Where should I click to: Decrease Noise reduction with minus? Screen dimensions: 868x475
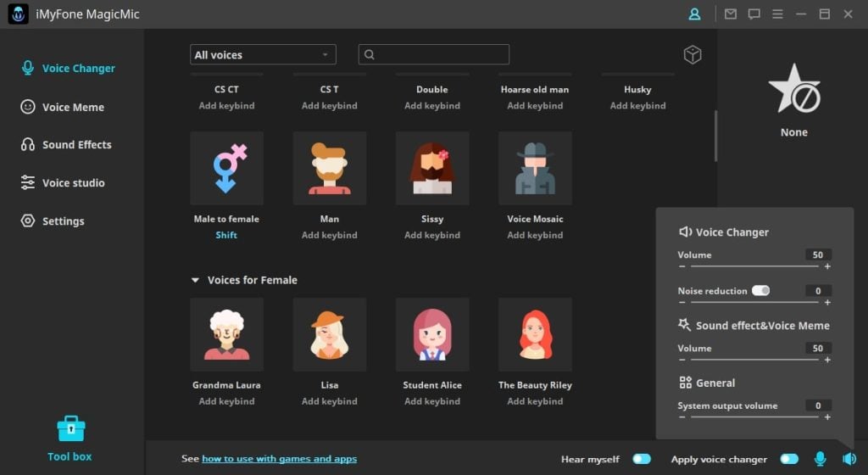coord(682,302)
